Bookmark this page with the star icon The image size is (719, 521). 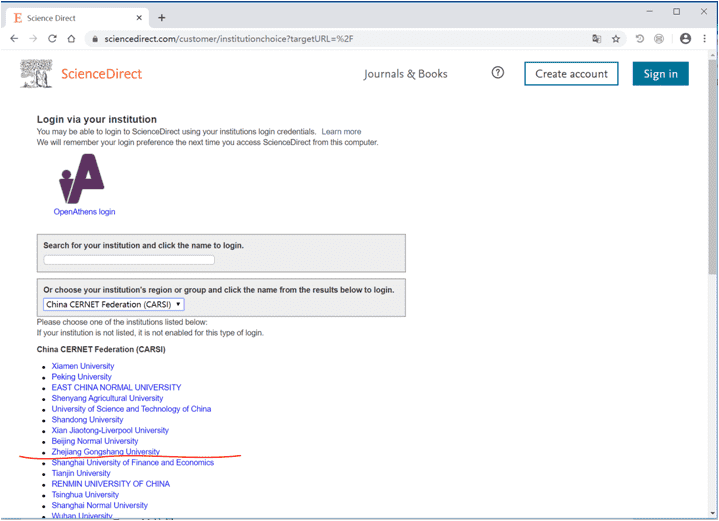[x=616, y=39]
